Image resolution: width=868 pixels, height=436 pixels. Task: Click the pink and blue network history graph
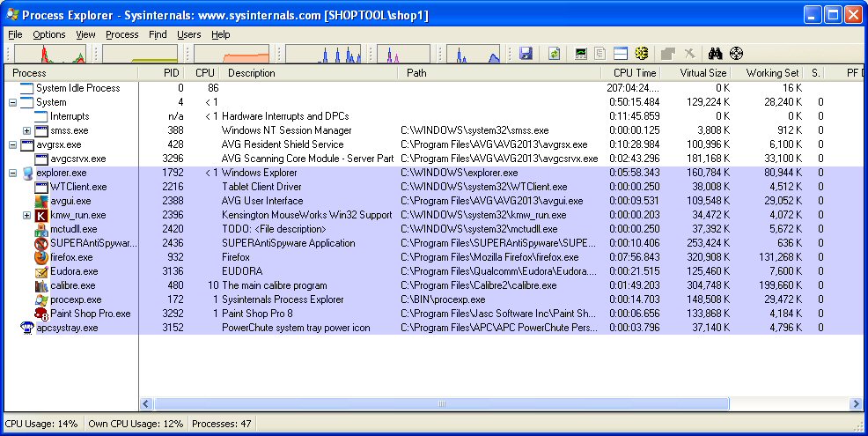point(403,54)
